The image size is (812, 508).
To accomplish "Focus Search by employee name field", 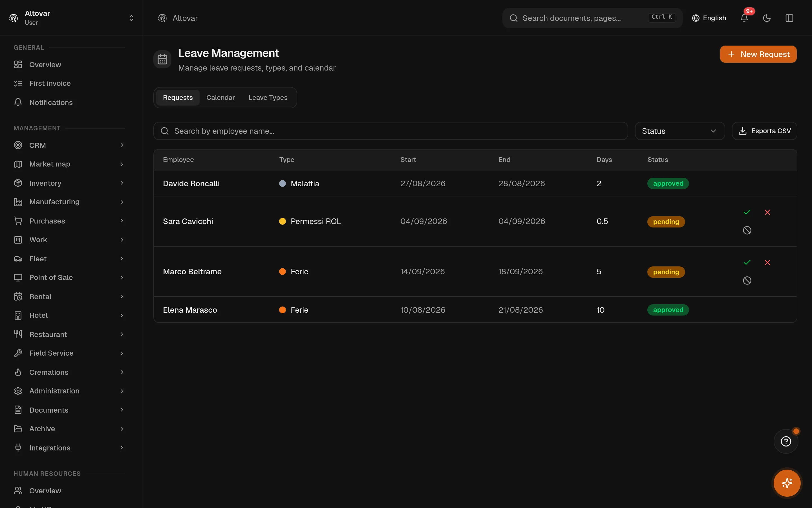I will click(390, 131).
